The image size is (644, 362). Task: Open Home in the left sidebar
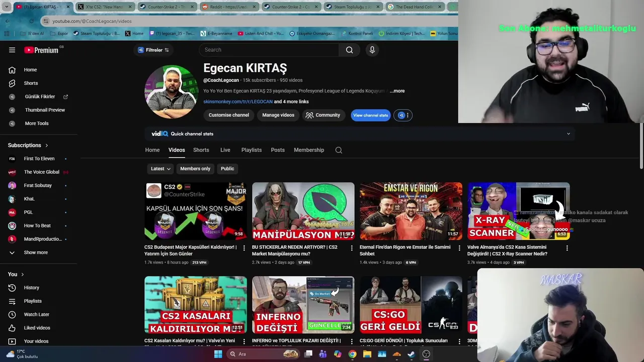30,70
